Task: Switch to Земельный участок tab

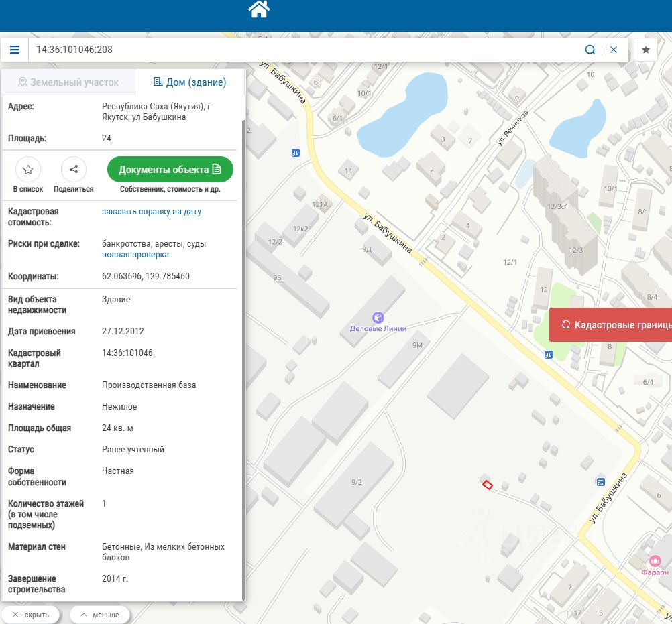Action: point(68,82)
